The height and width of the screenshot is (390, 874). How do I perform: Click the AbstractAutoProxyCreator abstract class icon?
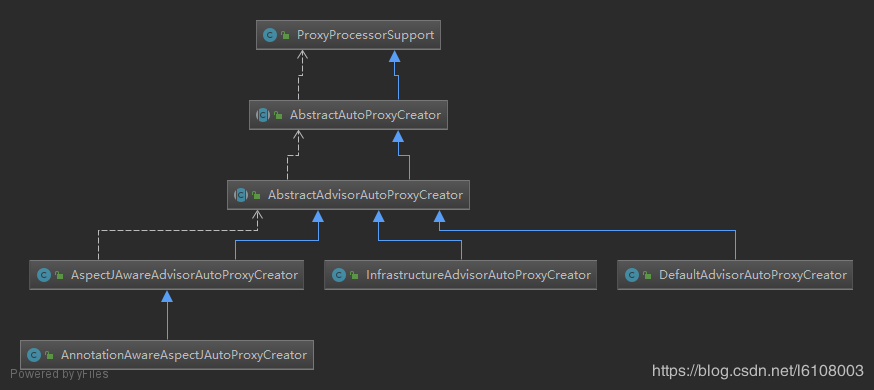tap(263, 115)
